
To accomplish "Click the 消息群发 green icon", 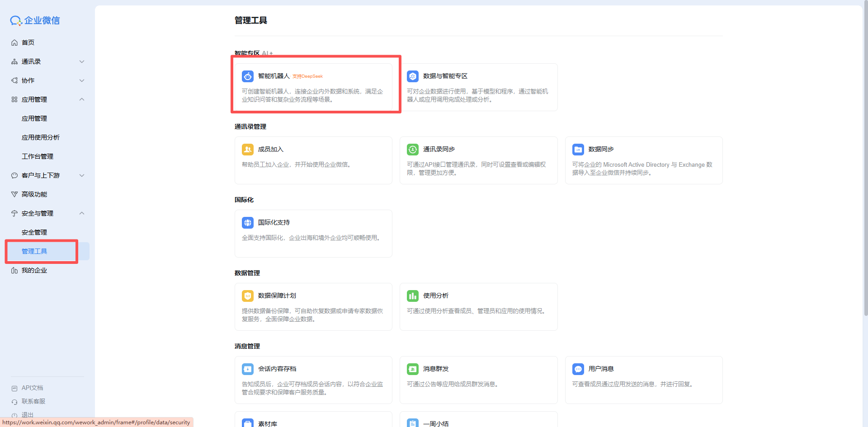I will click(413, 369).
